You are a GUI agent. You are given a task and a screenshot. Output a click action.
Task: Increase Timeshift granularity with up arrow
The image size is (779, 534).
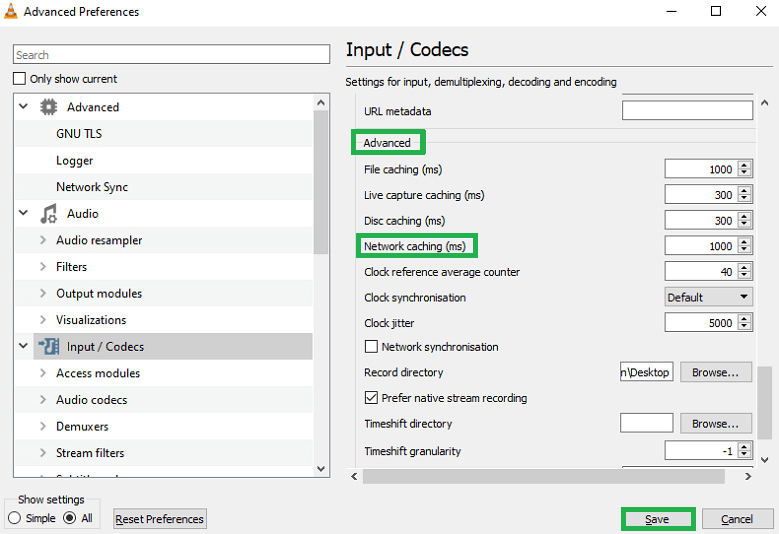pyautogui.click(x=744, y=447)
